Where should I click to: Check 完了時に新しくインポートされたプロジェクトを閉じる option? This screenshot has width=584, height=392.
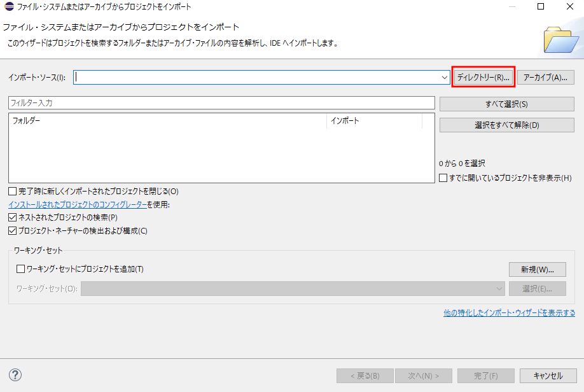click(x=11, y=190)
